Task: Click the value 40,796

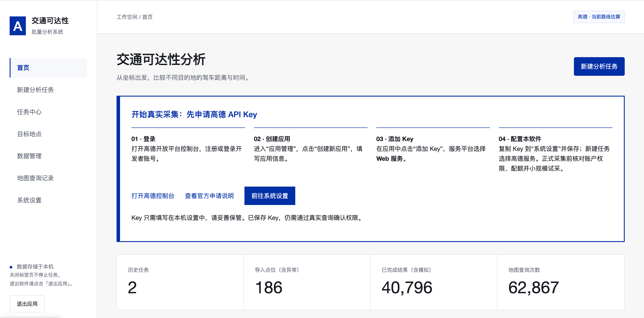Action: click(407, 288)
